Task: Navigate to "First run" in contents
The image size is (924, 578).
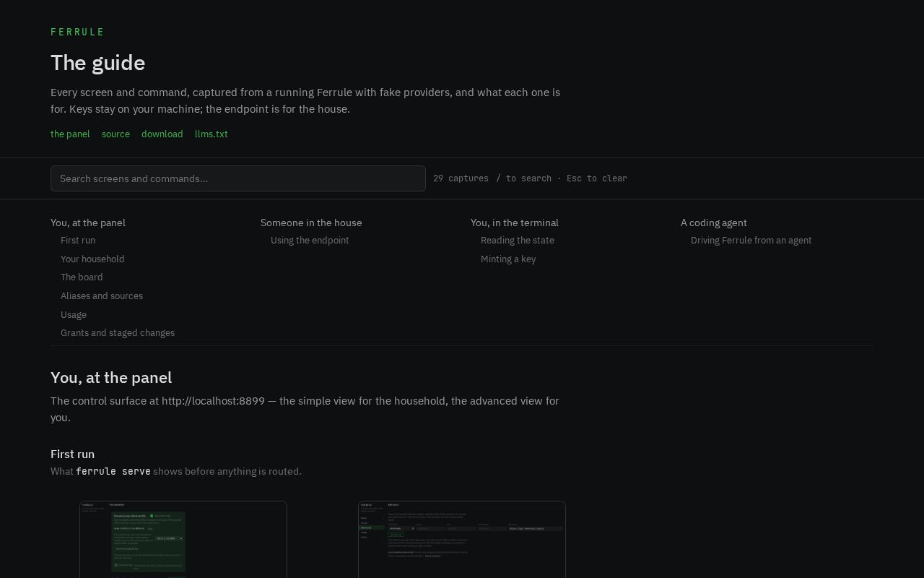Action: 78,241
